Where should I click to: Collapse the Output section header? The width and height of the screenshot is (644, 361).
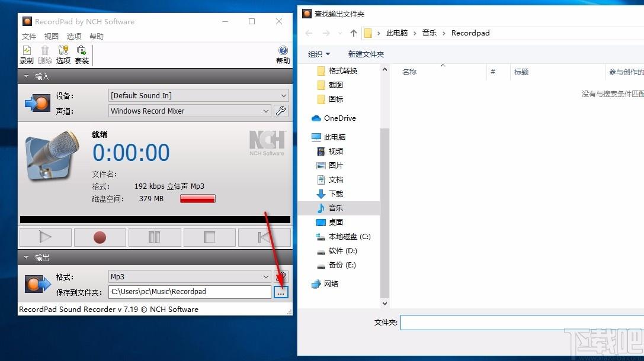click(155, 257)
